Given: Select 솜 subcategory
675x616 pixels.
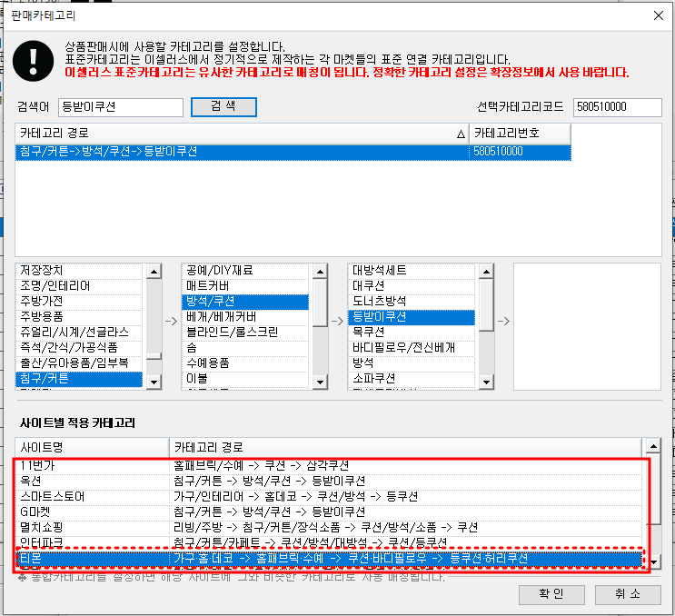Looking at the screenshot, I should click(245, 348).
